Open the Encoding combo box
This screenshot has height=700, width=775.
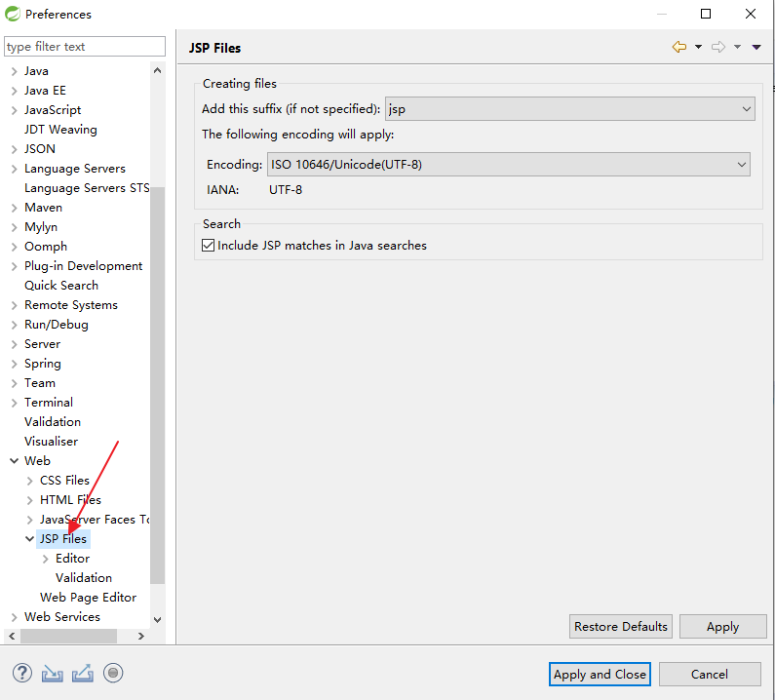[x=508, y=165]
